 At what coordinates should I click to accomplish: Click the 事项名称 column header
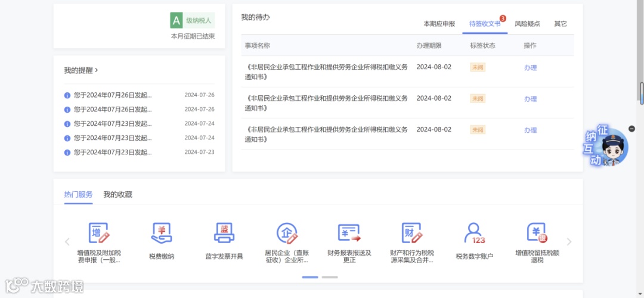click(258, 45)
